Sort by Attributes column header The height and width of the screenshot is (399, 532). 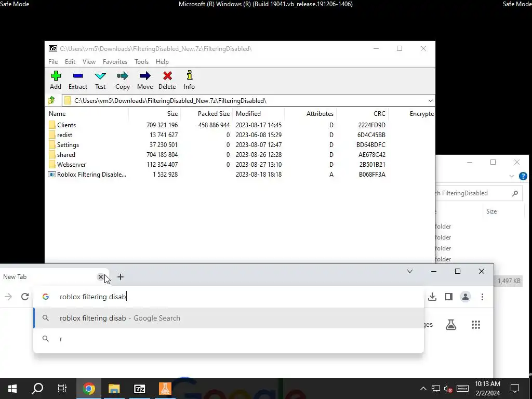click(x=311, y=114)
